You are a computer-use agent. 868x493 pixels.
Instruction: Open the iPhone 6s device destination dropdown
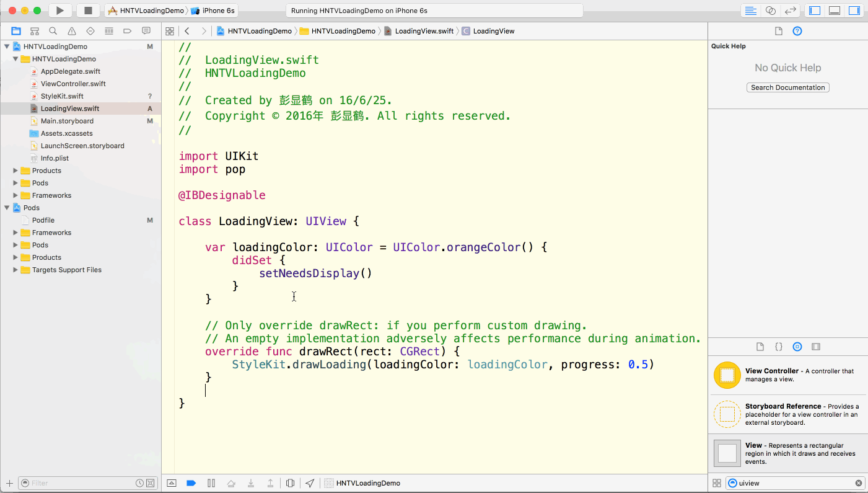(213, 11)
